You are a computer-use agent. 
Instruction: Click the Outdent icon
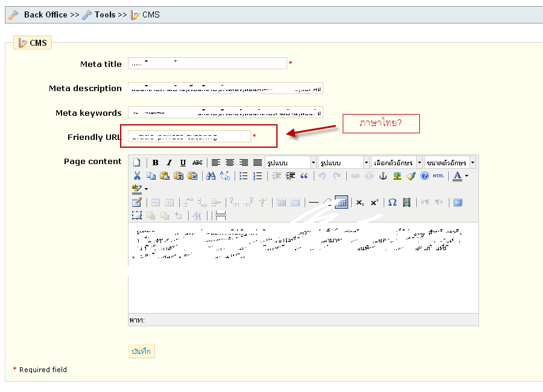[x=276, y=176]
